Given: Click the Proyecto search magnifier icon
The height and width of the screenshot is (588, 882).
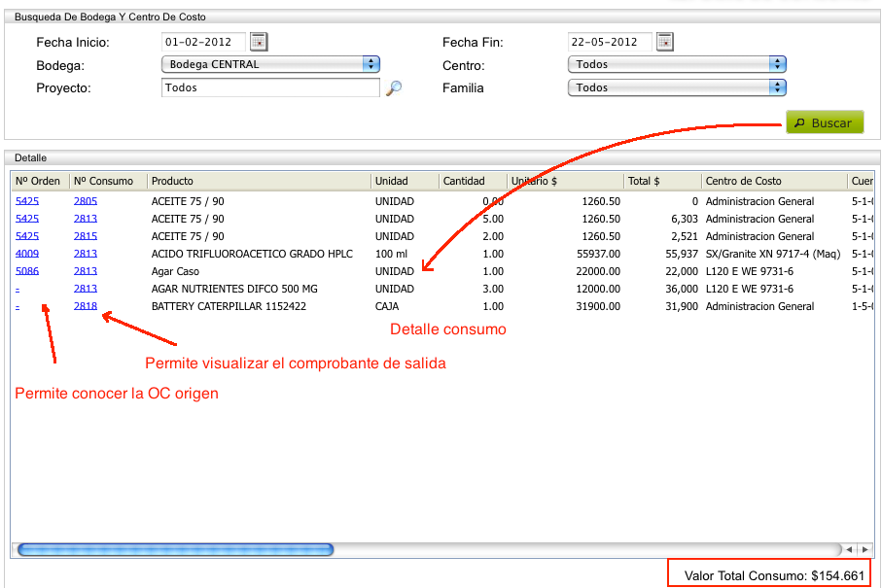Looking at the screenshot, I should 394,87.
